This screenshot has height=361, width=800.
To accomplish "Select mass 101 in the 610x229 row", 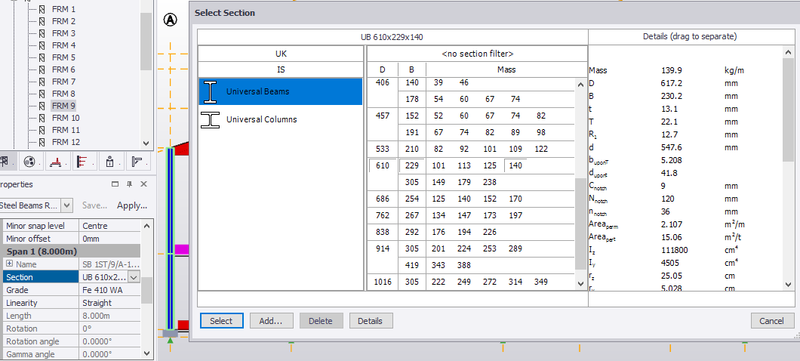I will [x=438, y=166].
